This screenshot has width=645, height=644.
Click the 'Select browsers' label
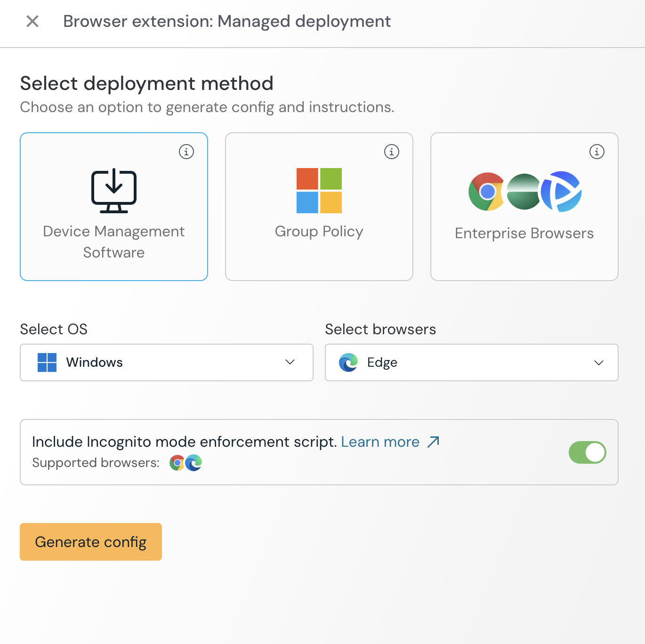click(380, 329)
